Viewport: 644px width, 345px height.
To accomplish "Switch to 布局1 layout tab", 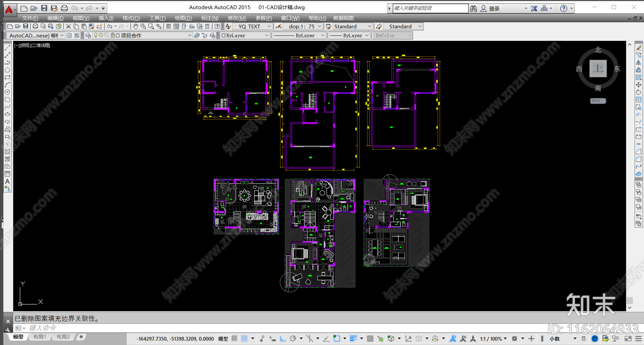I will pos(39,337).
